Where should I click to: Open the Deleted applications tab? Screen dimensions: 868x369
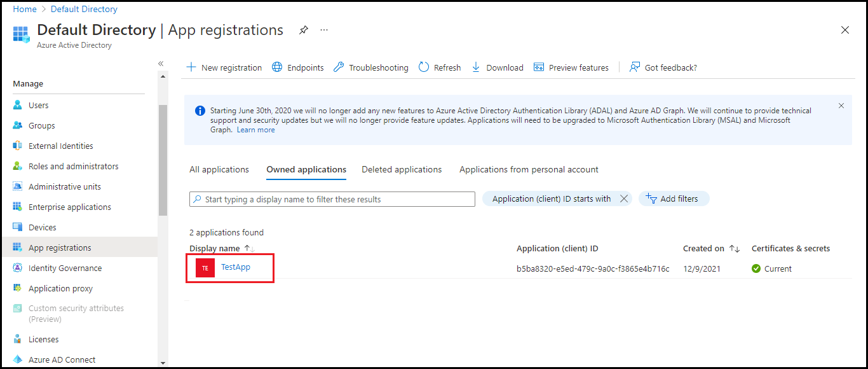(402, 169)
